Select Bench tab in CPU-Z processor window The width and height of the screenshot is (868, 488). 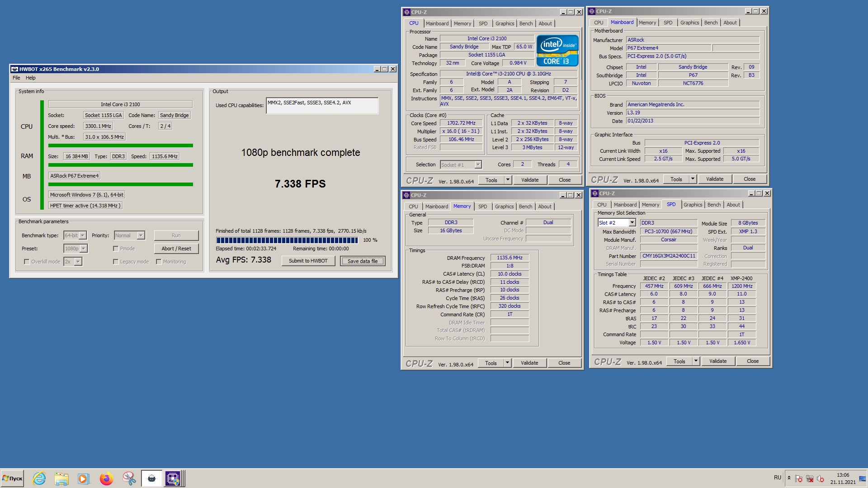click(526, 23)
